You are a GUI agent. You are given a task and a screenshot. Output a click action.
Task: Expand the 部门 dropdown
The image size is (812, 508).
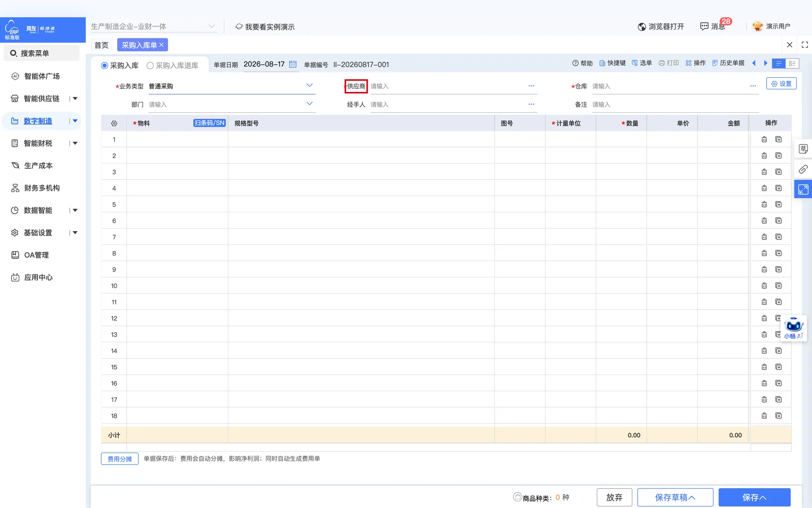point(310,104)
